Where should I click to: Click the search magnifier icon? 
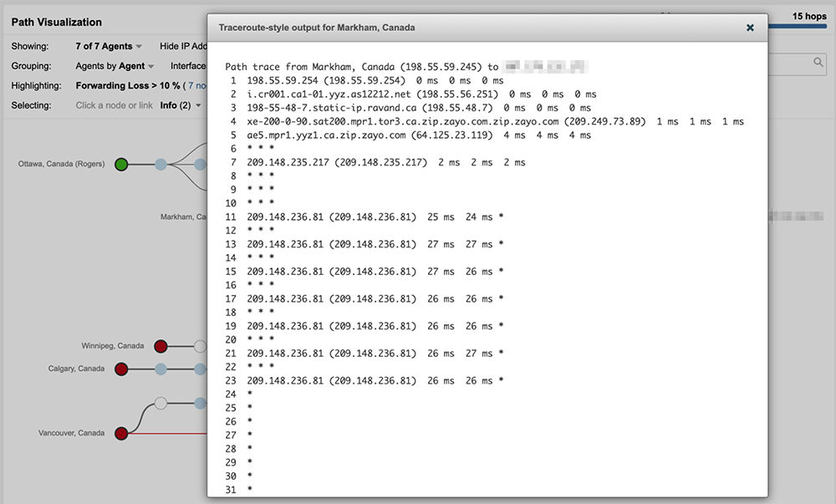coord(819,63)
